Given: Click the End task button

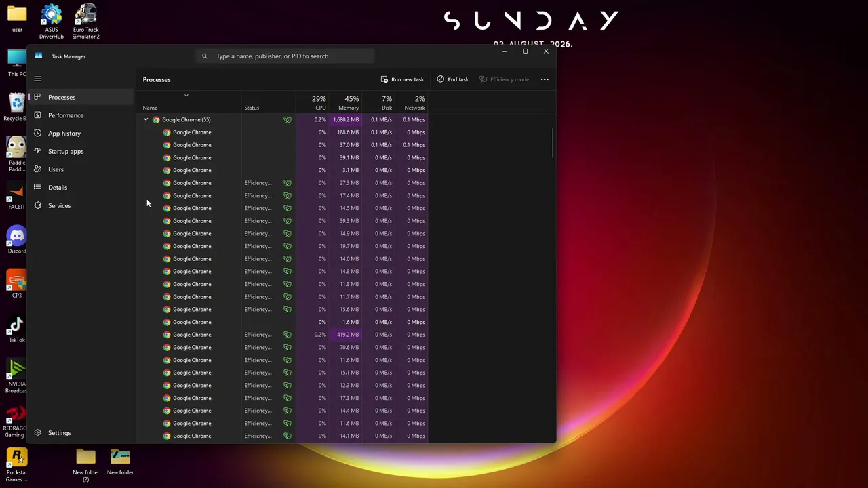Looking at the screenshot, I should click(x=452, y=79).
